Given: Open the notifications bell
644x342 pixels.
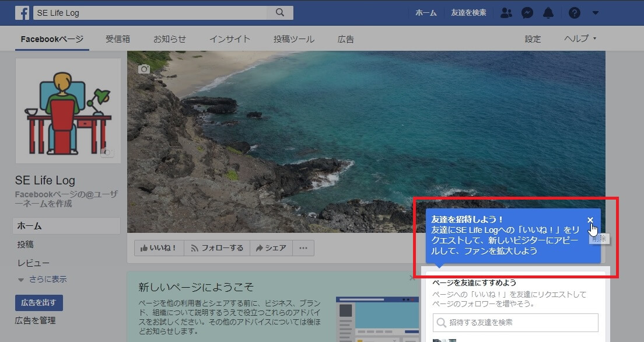Looking at the screenshot, I should coord(548,13).
